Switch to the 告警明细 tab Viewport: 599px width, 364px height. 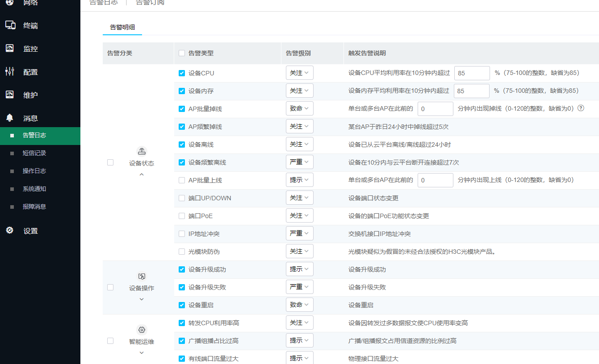[122, 27]
